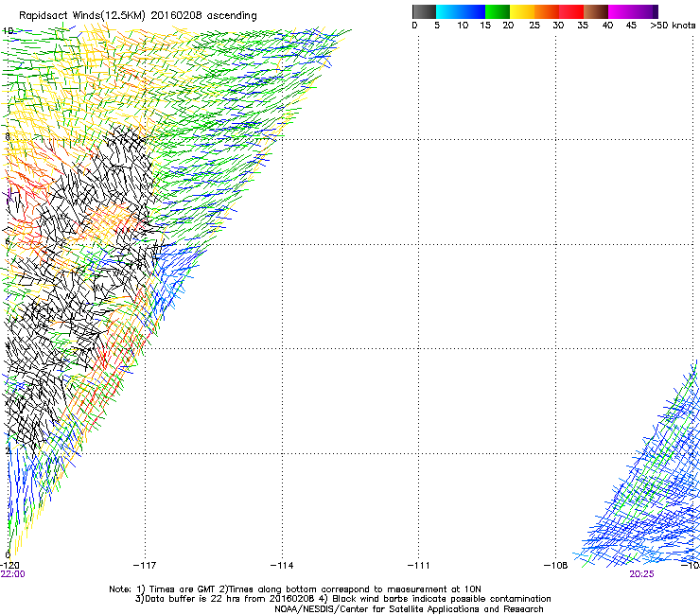Click the Rapidscat Winds title text
This screenshot has height=615, width=700.
point(138,15)
